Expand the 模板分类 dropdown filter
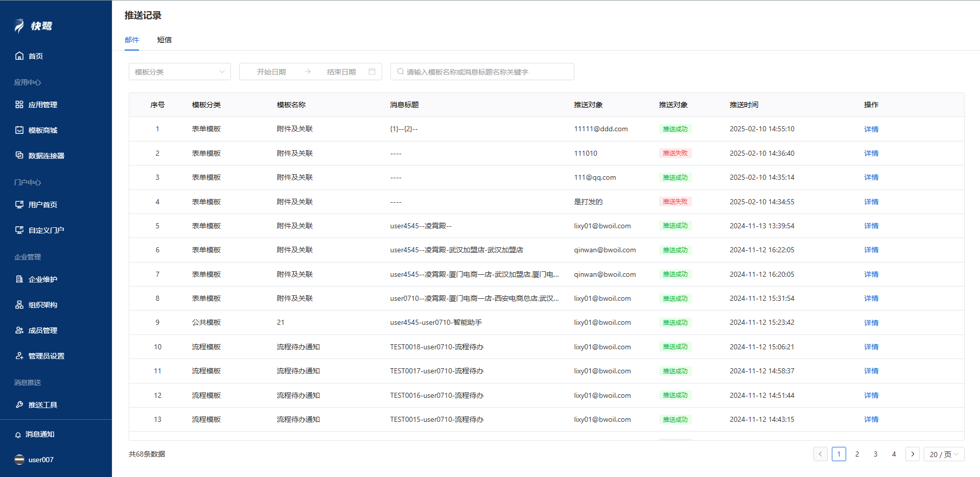The image size is (980, 477). click(179, 71)
